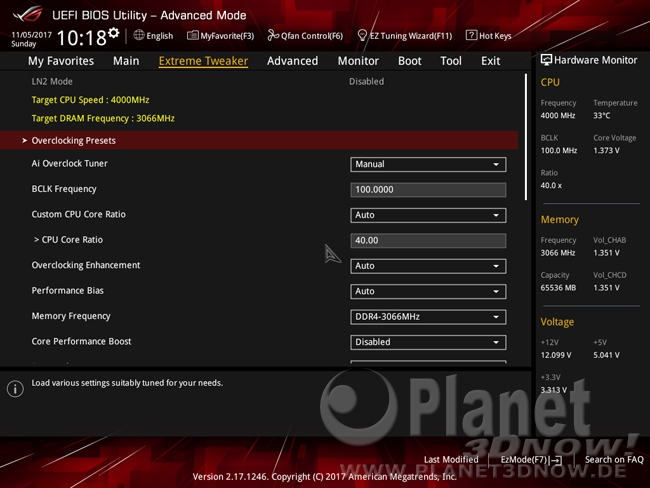Open the Boot tab
This screenshot has width=650, height=488.
(x=410, y=61)
